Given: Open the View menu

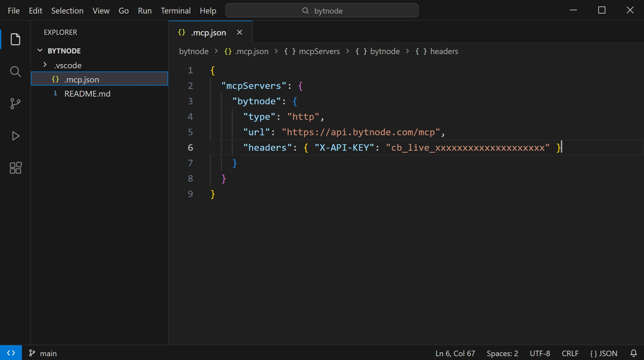Looking at the screenshot, I should tap(101, 11).
